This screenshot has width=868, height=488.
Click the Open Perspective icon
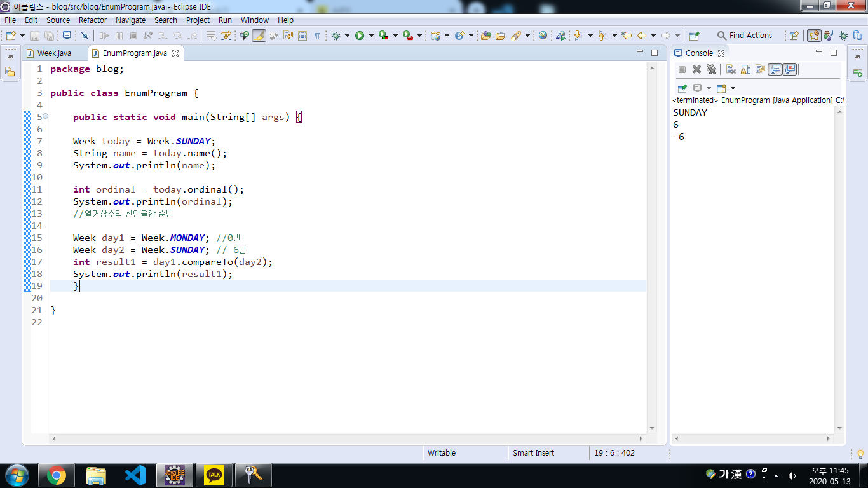coord(794,36)
